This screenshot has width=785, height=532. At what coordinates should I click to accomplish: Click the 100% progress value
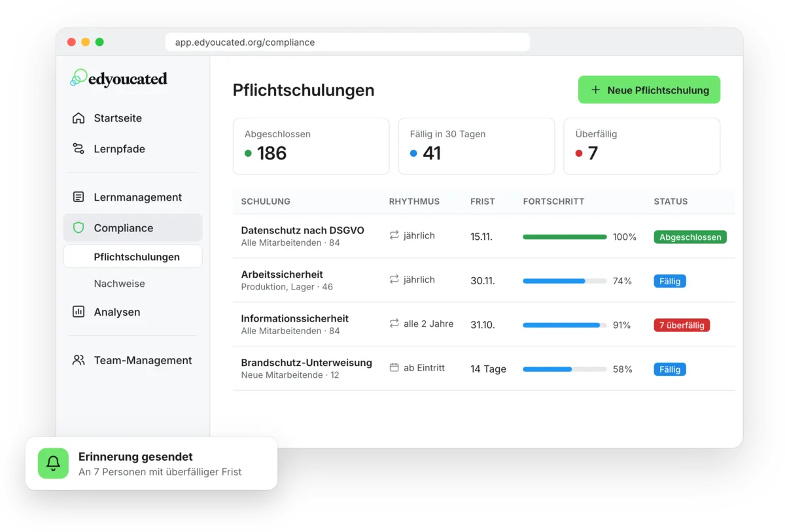[x=625, y=237]
